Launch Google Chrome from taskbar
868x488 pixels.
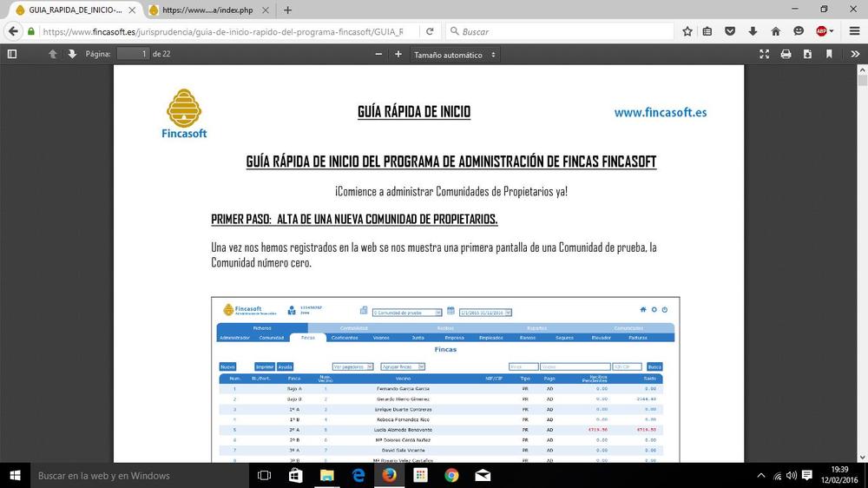pos(451,475)
